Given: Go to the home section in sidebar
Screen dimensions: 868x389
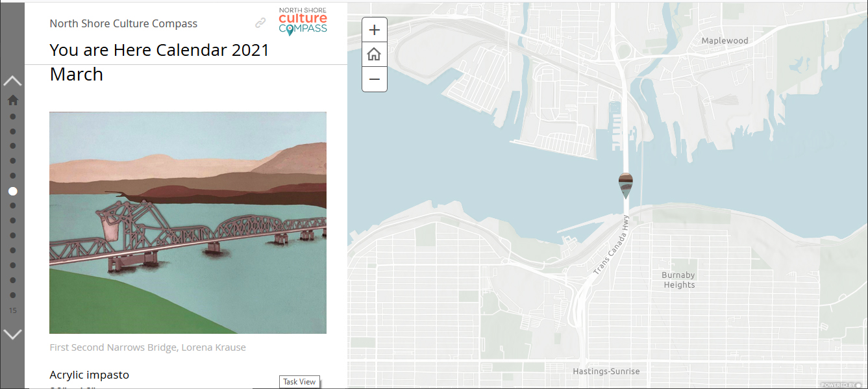Looking at the screenshot, I should [x=12, y=100].
